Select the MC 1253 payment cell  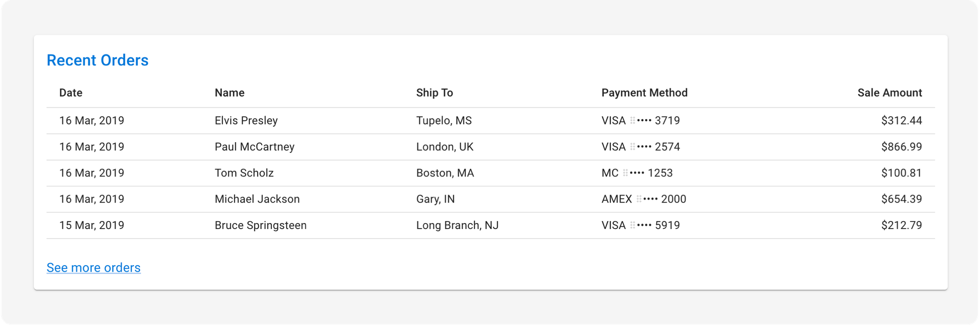(x=637, y=173)
